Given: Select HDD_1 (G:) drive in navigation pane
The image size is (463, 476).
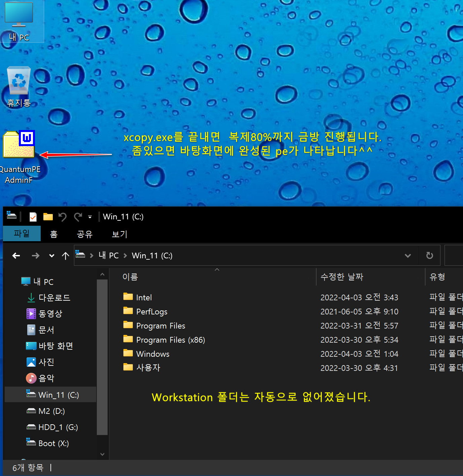Looking at the screenshot, I should pos(52,427).
